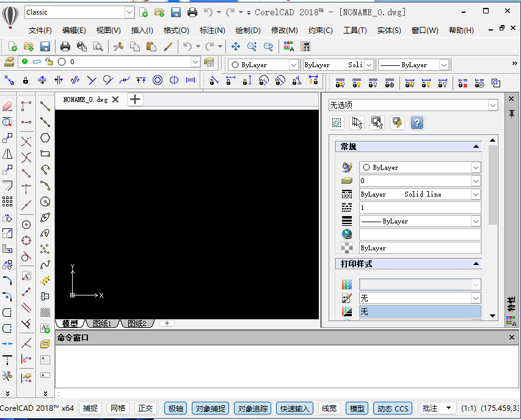Screen dimensions: 521x420
Task: Select the Hatch fill tool
Action: coord(45,312)
